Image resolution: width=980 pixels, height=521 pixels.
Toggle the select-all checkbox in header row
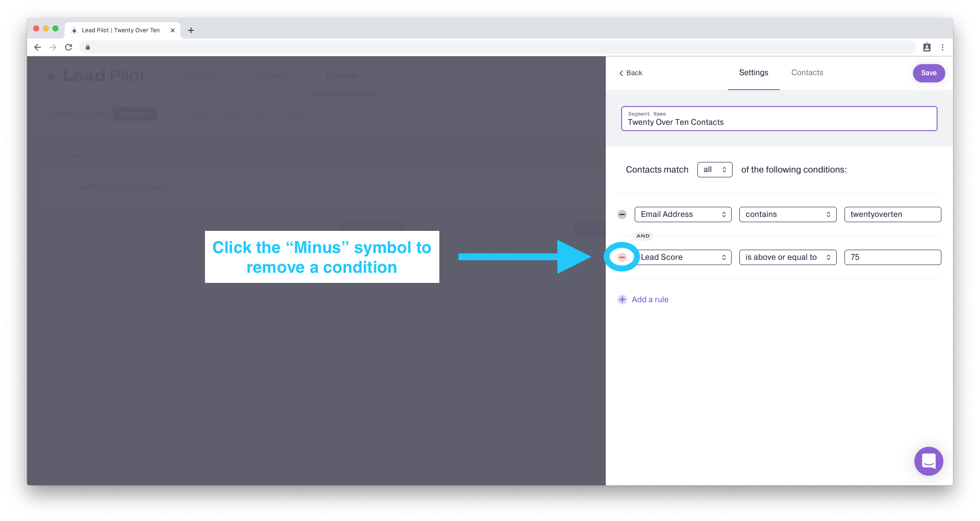tap(54, 156)
